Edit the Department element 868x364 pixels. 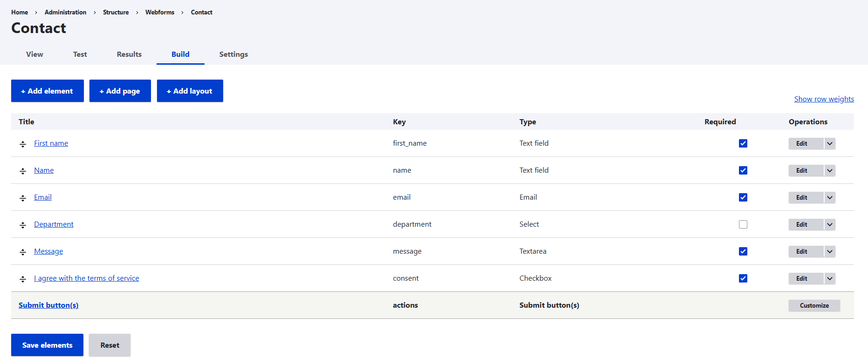(806, 224)
